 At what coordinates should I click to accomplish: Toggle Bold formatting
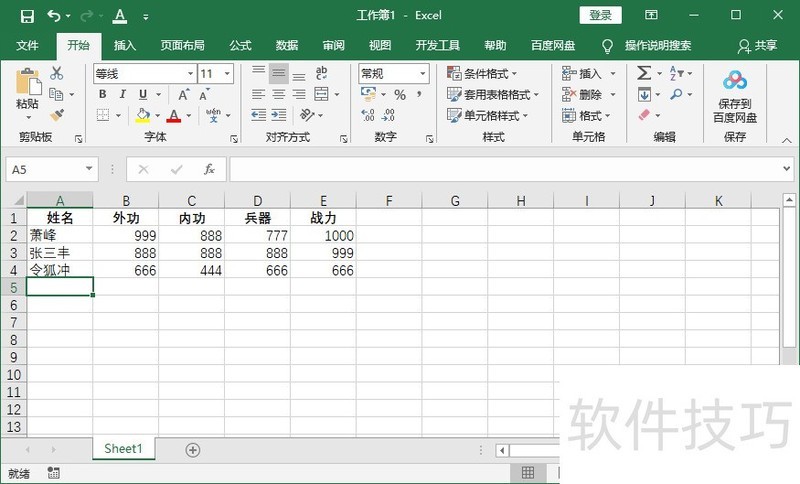103,94
